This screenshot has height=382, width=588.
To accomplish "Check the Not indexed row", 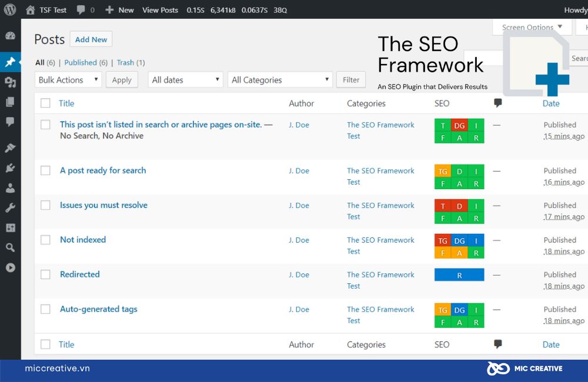I will [45, 240].
